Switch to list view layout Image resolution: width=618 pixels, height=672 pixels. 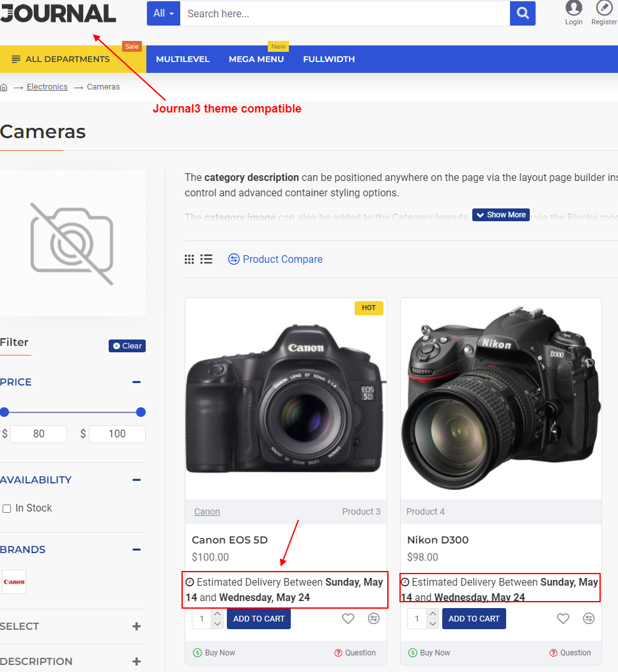coord(206,260)
